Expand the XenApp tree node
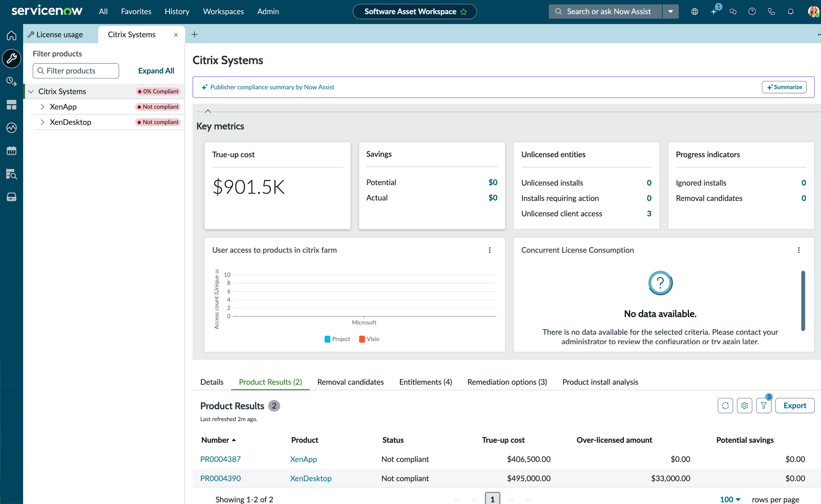The width and height of the screenshot is (821, 504). pyautogui.click(x=42, y=107)
